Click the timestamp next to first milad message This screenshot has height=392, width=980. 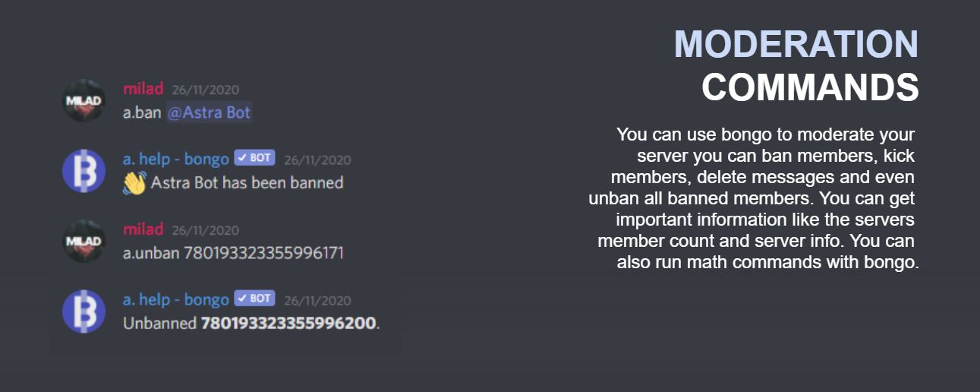[x=205, y=90]
